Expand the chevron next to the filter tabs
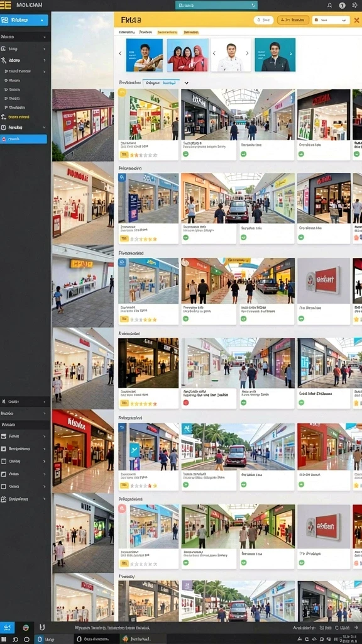 coord(186,83)
